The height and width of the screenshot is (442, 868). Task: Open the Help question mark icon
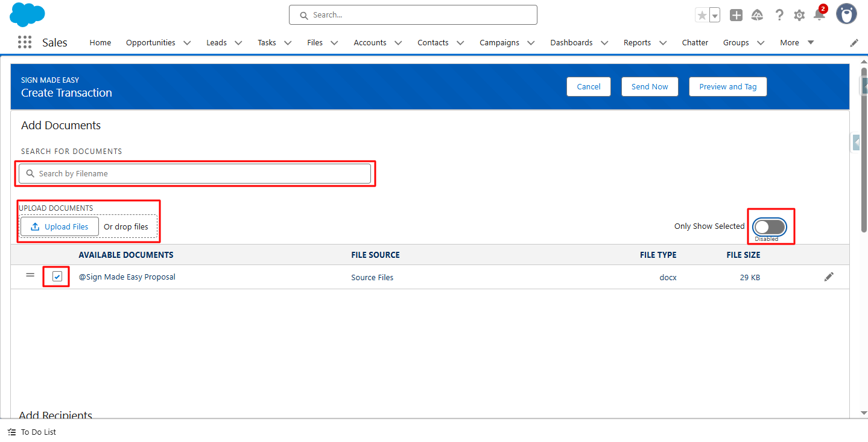coord(779,15)
